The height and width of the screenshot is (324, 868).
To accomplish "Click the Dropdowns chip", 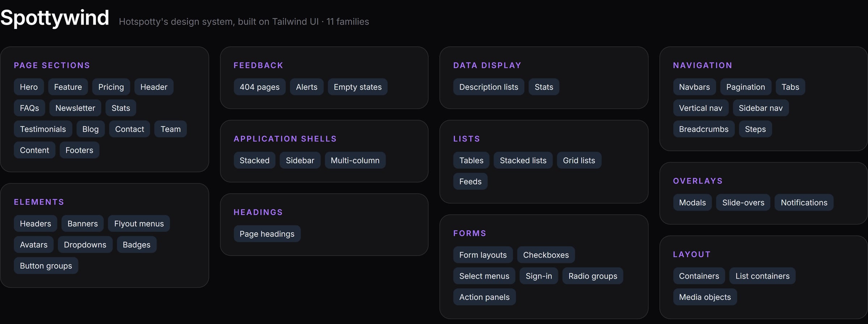I will coord(85,245).
